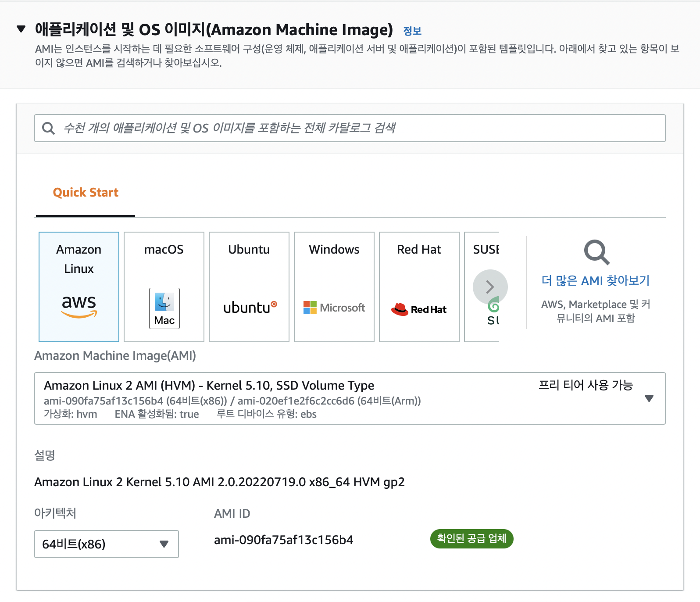This screenshot has height=602, width=700.
Task: Click the AMI catalog search field
Action: (x=350, y=128)
